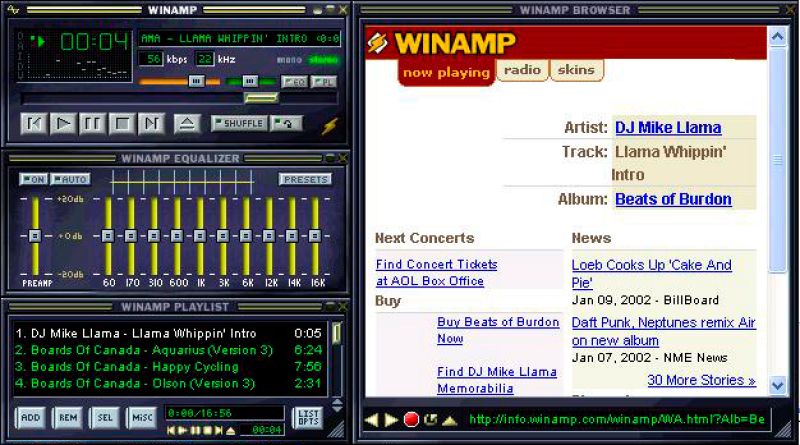Click the lightning bolt Winamp icon
This screenshot has height=445, width=800.
click(329, 125)
